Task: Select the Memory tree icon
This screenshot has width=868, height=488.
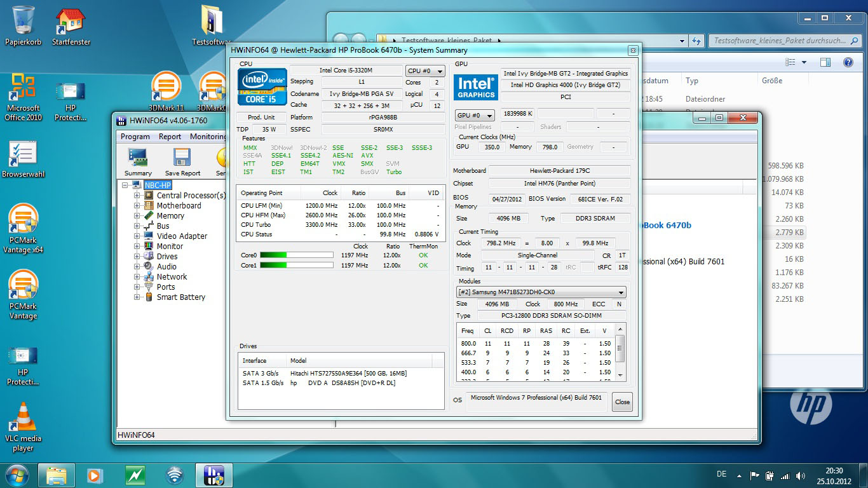Action: click(149, 216)
